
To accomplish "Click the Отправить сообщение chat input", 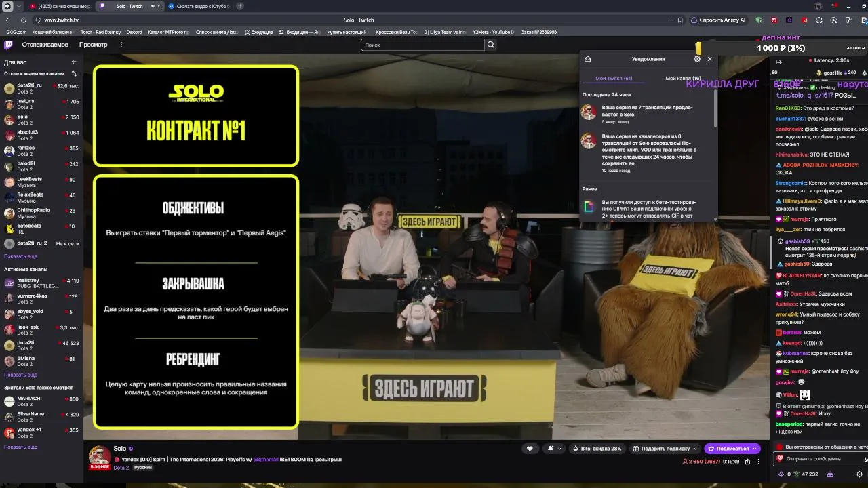I will (x=822, y=459).
